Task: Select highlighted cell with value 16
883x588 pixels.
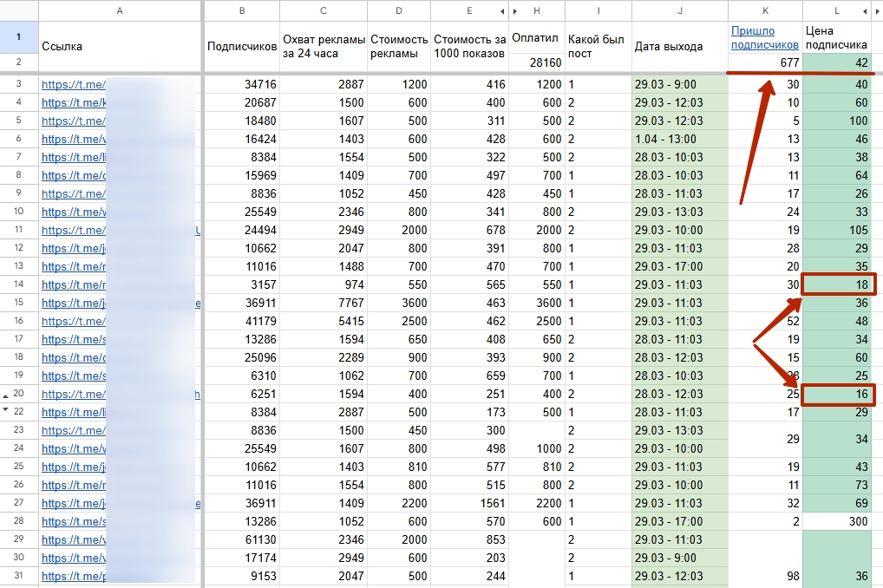Action: [839, 395]
